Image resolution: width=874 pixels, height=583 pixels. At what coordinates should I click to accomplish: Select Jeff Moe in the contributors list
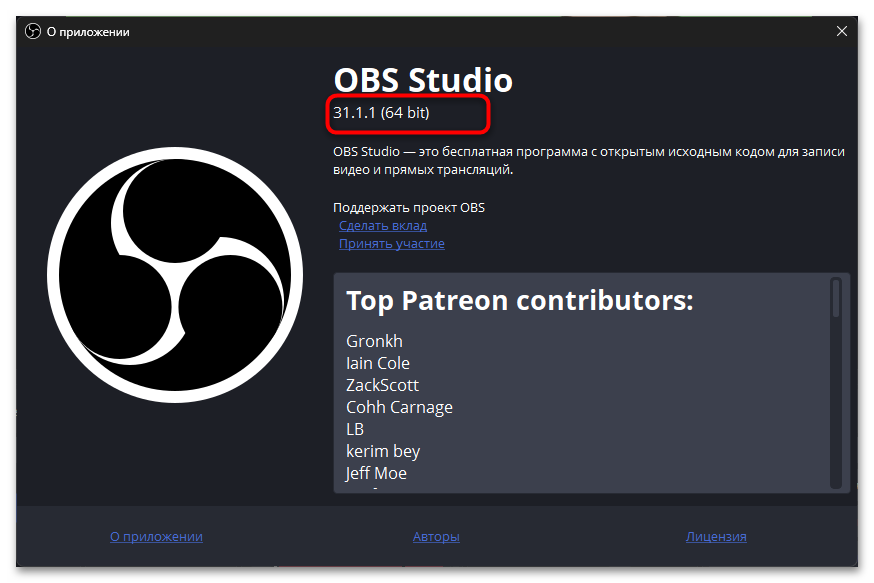[376, 473]
